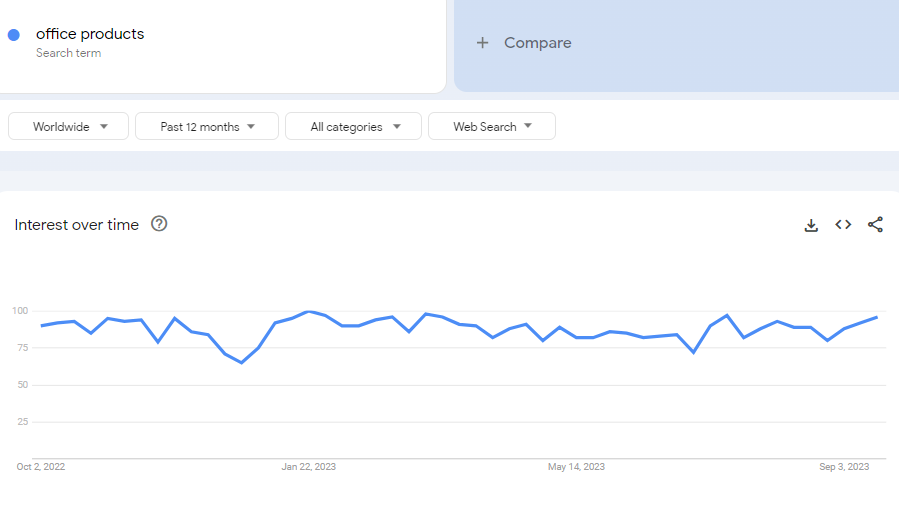
Task: Click the Sep 3, 2023 axis date
Action: click(844, 467)
